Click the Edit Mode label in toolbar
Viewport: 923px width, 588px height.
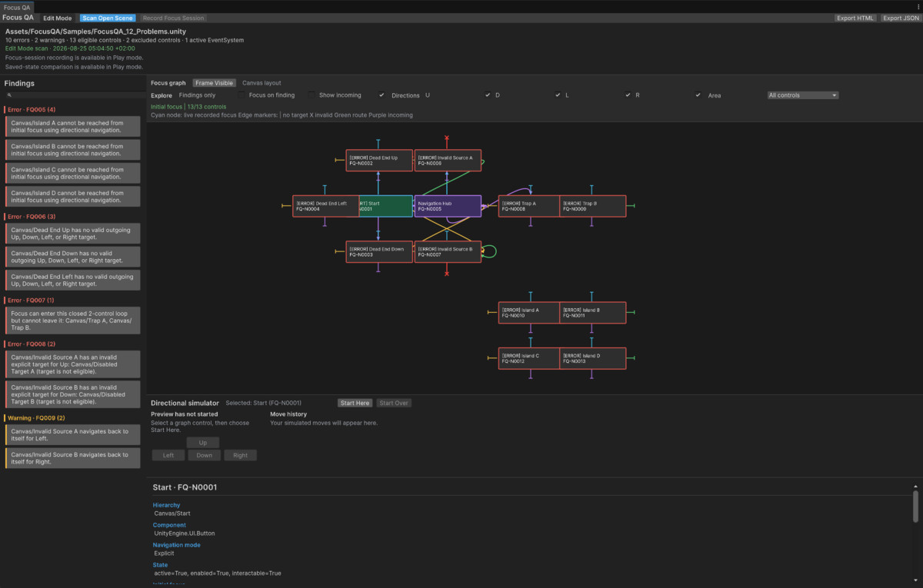click(x=57, y=18)
